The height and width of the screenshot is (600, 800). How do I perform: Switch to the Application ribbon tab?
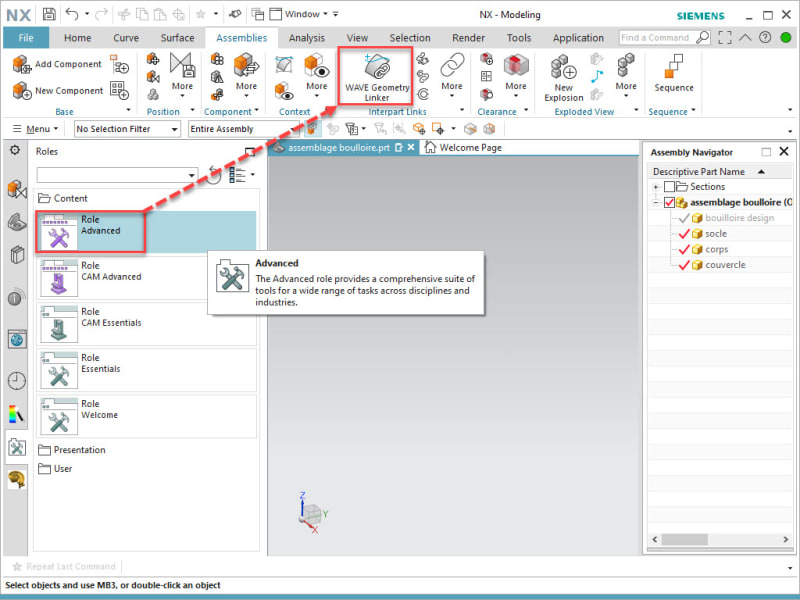(x=578, y=38)
